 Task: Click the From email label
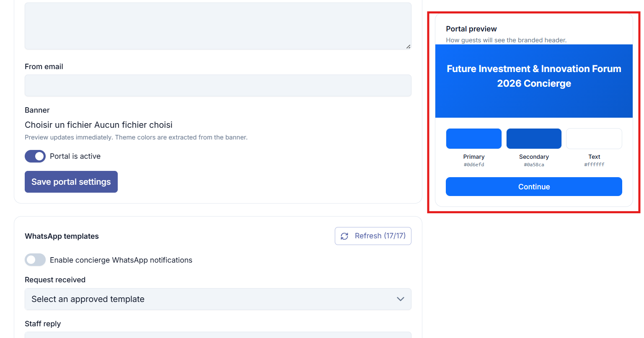click(44, 67)
